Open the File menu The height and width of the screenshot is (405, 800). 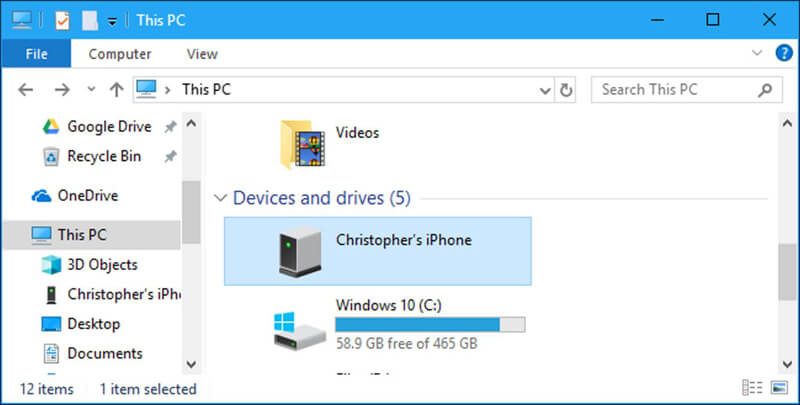36,54
